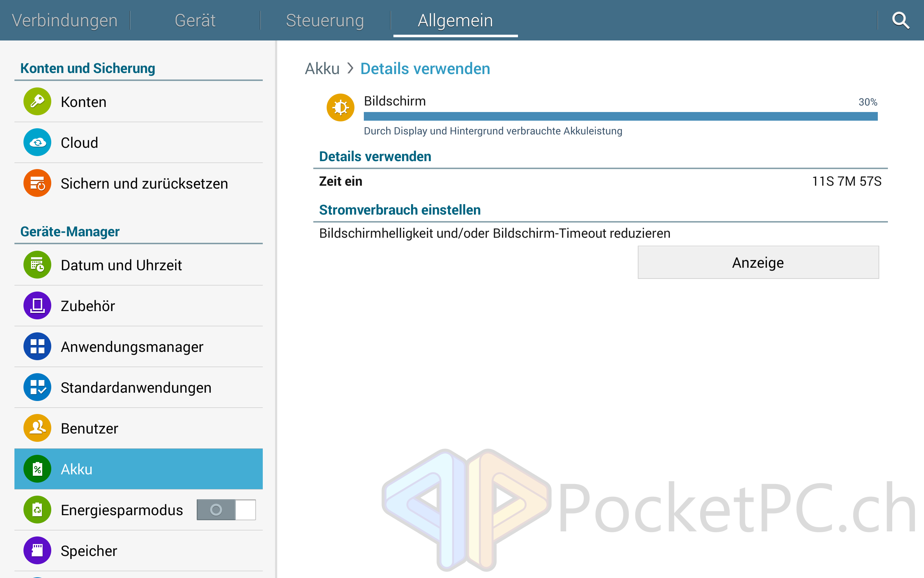This screenshot has height=578, width=924.
Task: Tap the yellow Benutzer people icon
Action: coord(37,428)
